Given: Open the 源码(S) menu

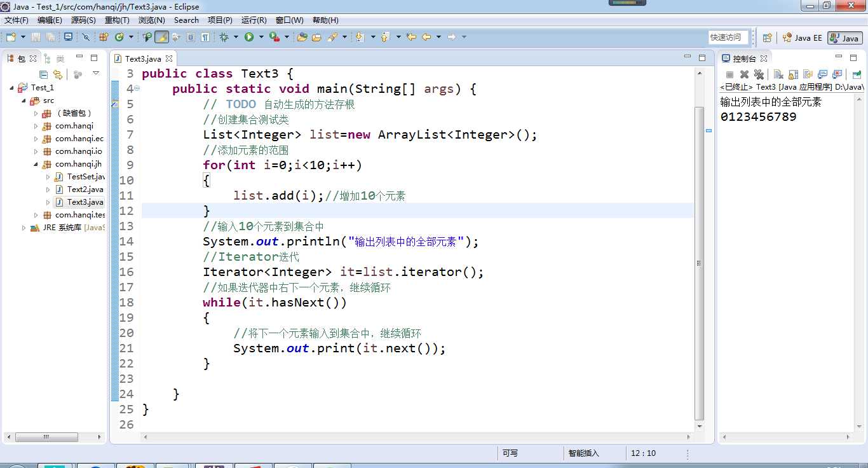Looking at the screenshot, I should click(x=83, y=20).
